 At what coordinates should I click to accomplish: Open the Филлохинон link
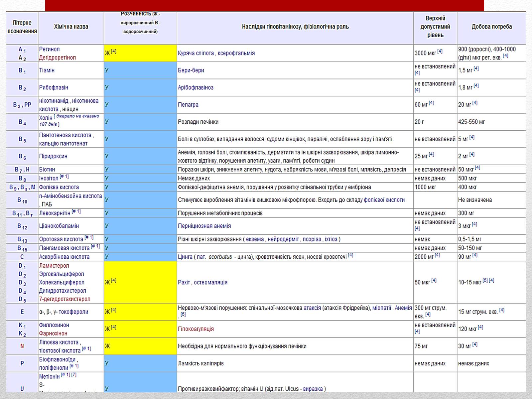[54, 325]
